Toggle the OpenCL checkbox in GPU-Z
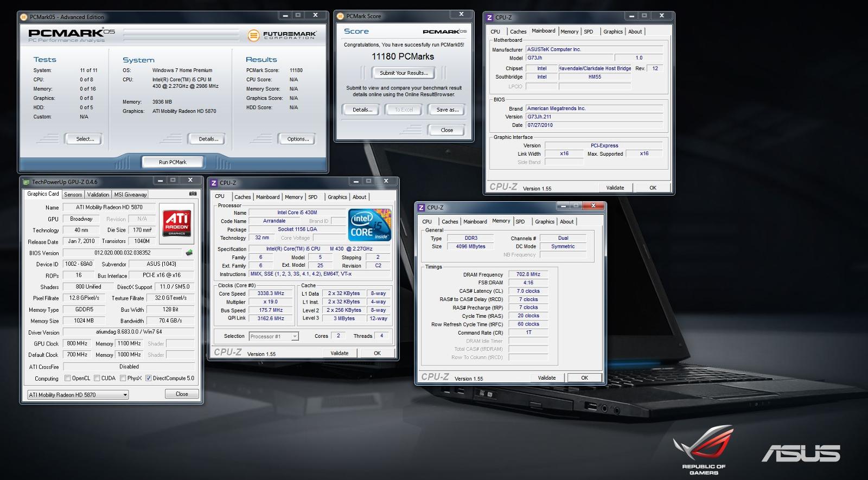This screenshot has width=868, height=480. [68, 378]
